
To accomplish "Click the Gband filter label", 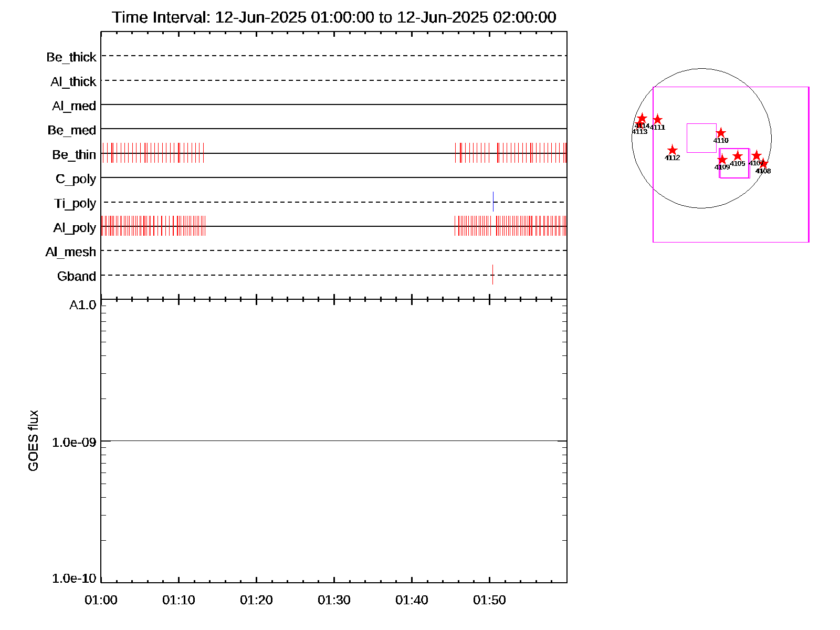I will pos(77,277).
